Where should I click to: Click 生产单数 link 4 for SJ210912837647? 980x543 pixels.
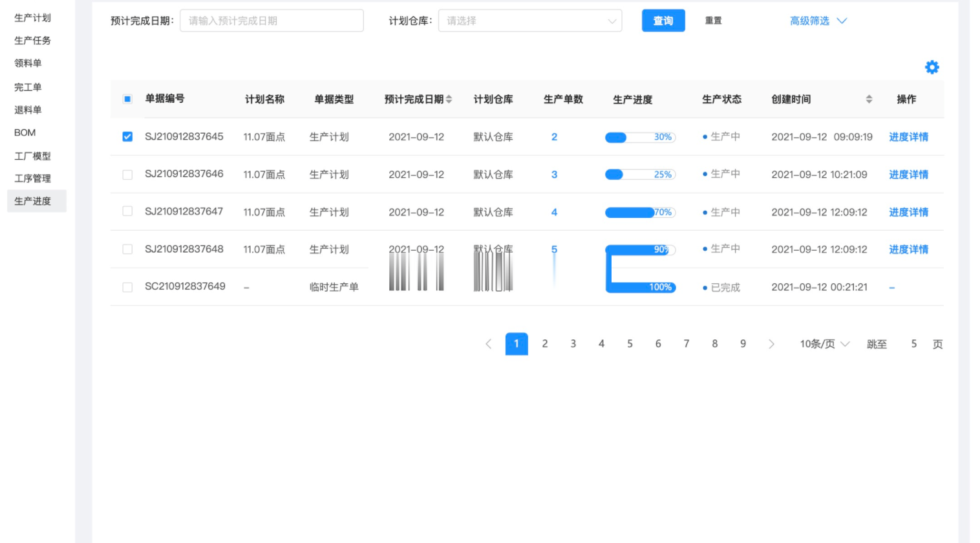[554, 212]
